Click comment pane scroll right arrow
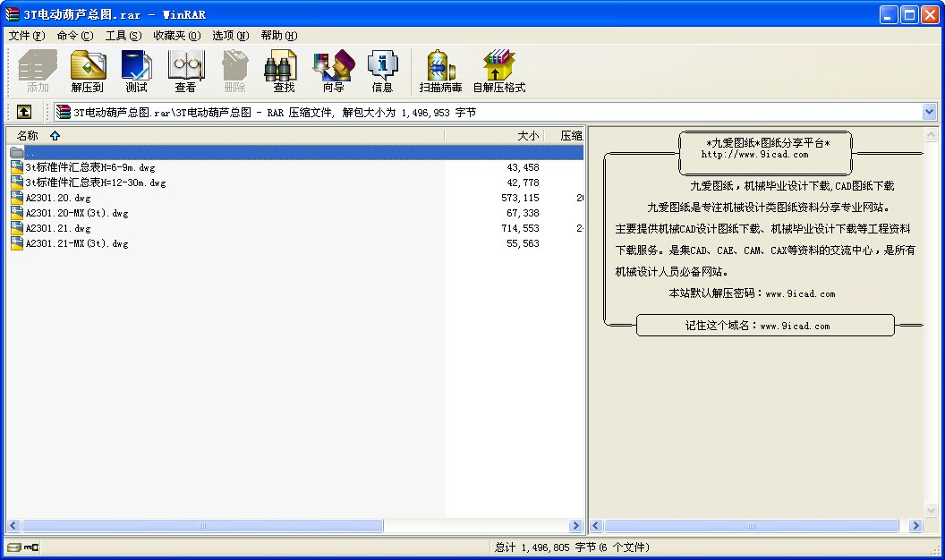 tap(915, 526)
